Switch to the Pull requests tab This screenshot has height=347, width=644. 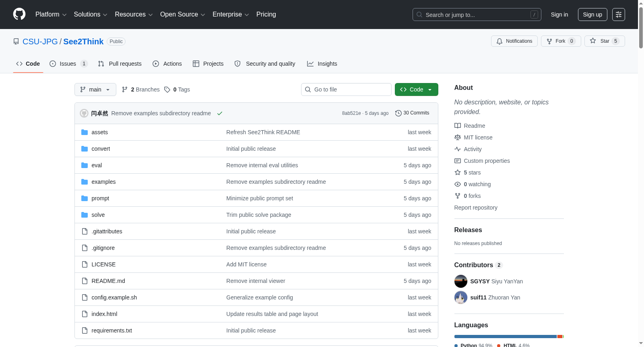(120, 64)
